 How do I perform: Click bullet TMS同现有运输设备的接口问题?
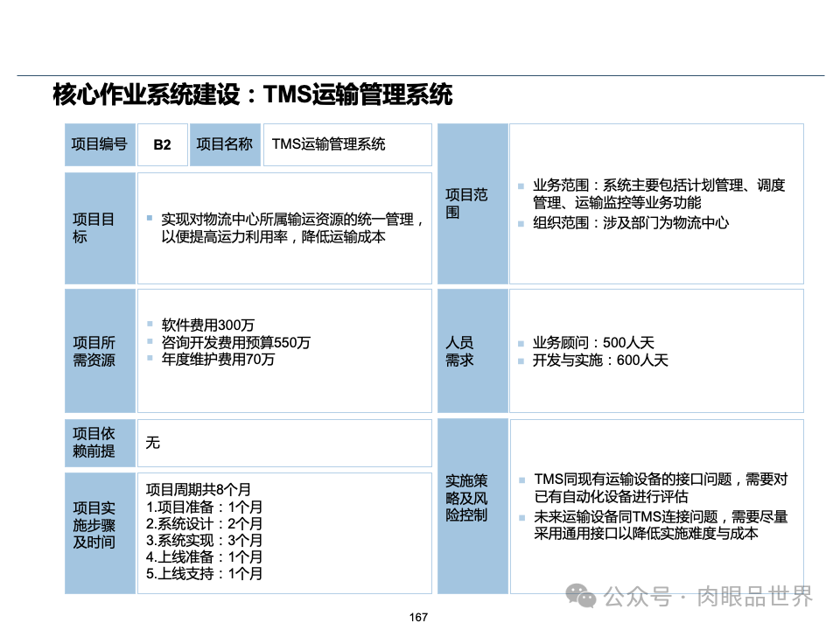[661, 487]
